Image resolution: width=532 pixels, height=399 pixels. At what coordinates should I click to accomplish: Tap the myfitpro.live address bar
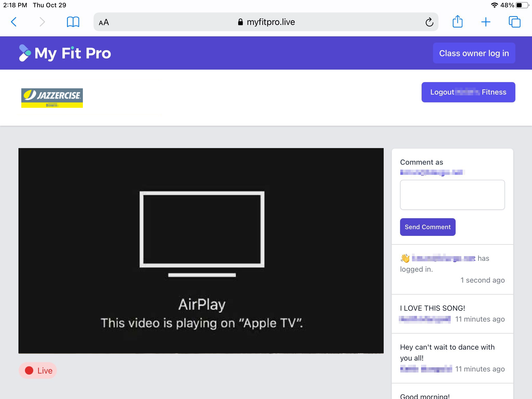coord(266,22)
